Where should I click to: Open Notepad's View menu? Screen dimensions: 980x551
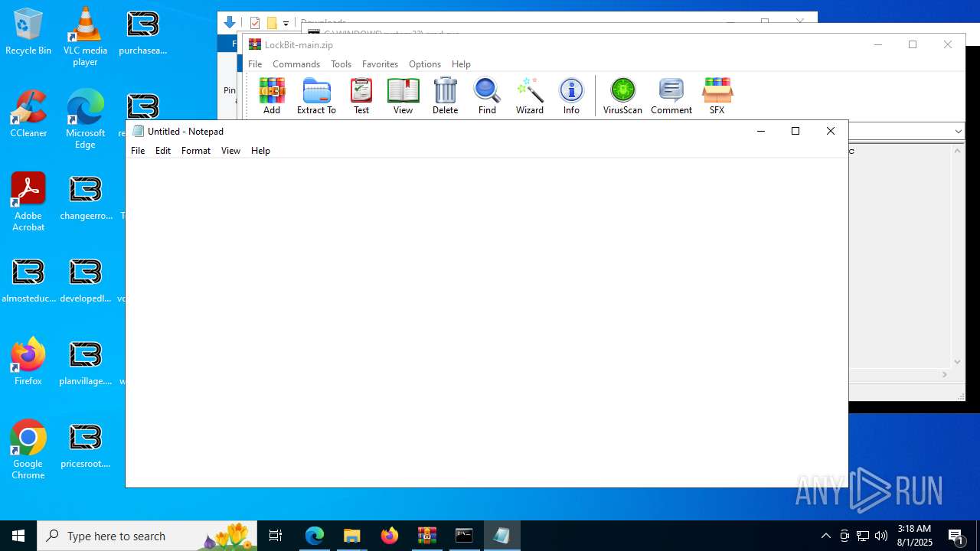pyautogui.click(x=230, y=151)
